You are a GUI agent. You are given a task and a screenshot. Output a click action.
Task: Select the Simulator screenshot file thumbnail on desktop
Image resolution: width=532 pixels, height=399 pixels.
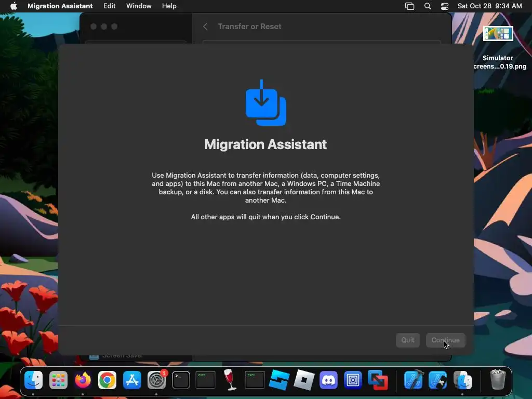click(498, 34)
